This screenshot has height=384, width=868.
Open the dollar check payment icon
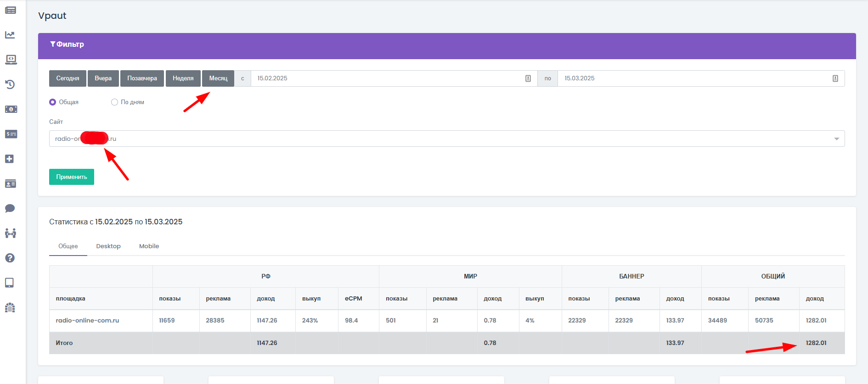pyautogui.click(x=11, y=134)
